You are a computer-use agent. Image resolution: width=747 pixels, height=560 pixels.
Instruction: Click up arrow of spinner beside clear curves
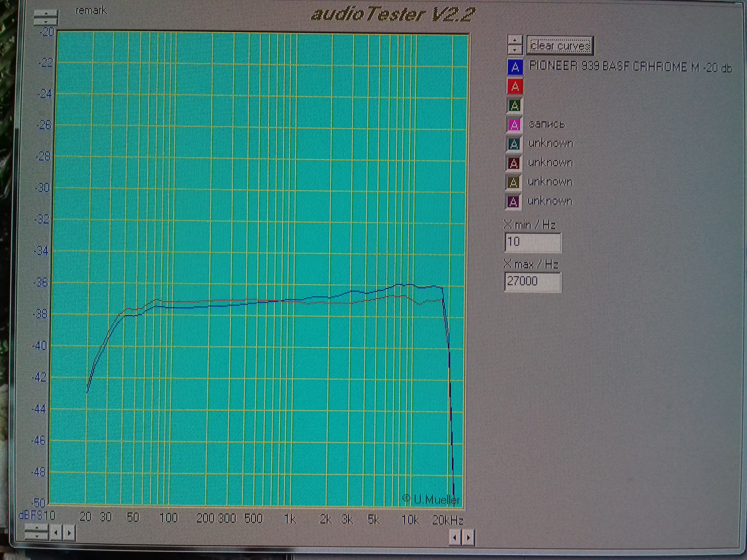(515, 40)
